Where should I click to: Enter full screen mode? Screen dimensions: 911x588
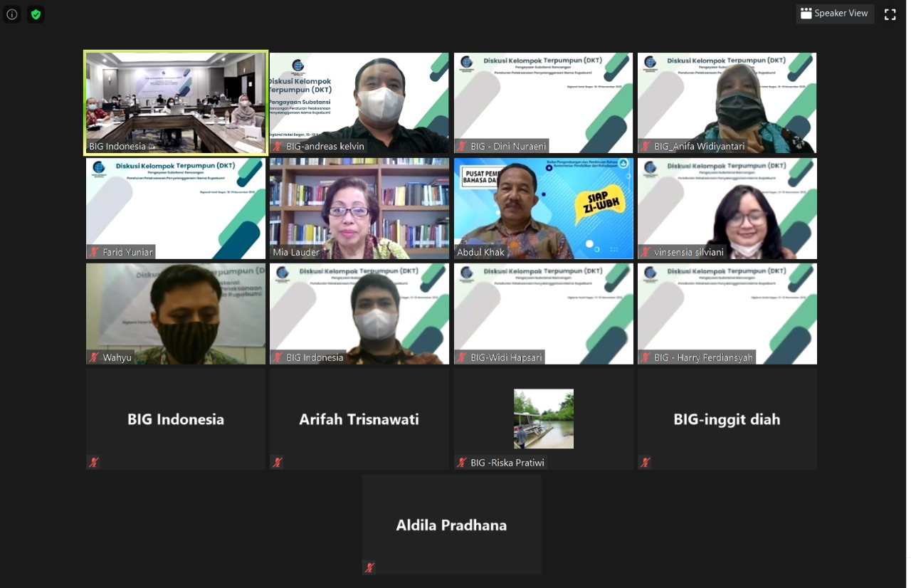click(x=890, y=14)
